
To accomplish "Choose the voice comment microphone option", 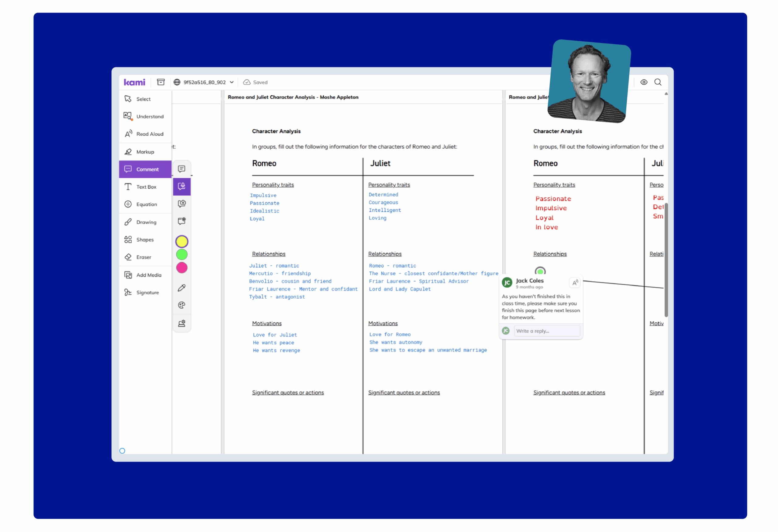I will tap(181, 186).
